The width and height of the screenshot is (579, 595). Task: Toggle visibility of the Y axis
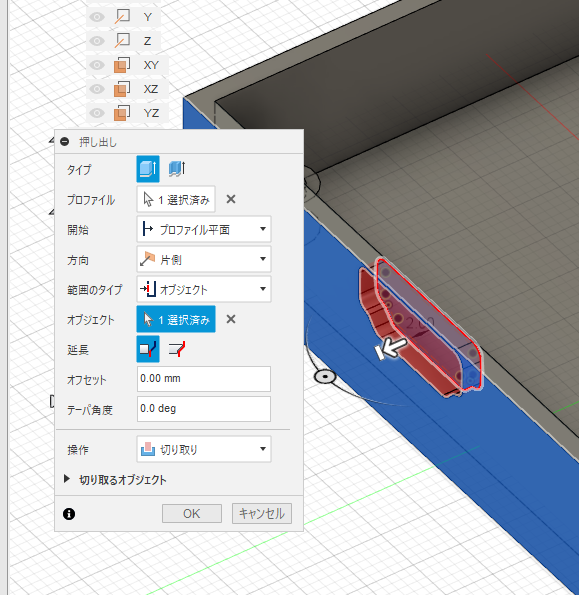pos(97,17)
